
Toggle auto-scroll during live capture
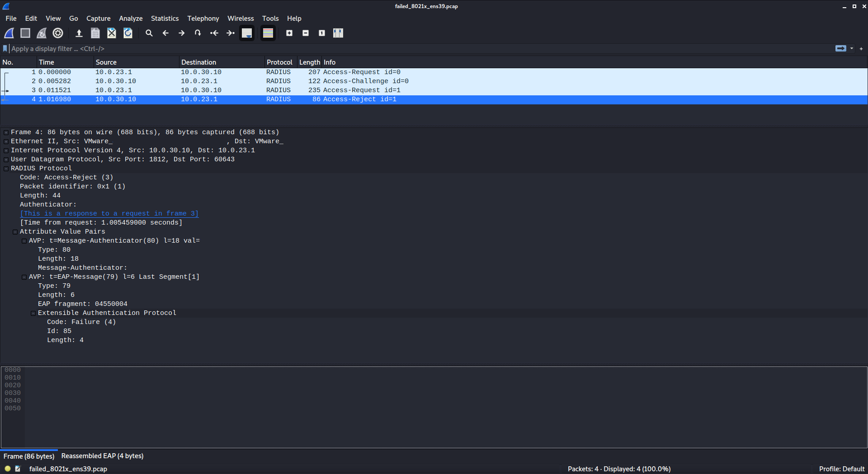coord(247,33)
